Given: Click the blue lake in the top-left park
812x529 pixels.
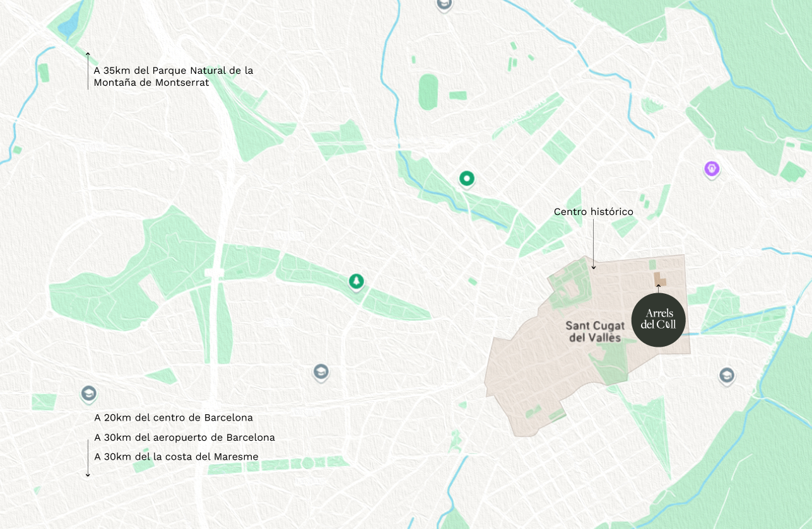Looking at the screenshot, I should point(68,25).
